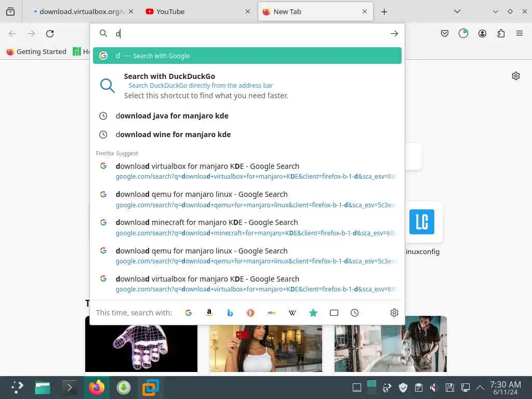Select 'download java for manjaro kde' history
This screenshot has height=399, width=532.
pyautogui.click(x=247, y=116)
